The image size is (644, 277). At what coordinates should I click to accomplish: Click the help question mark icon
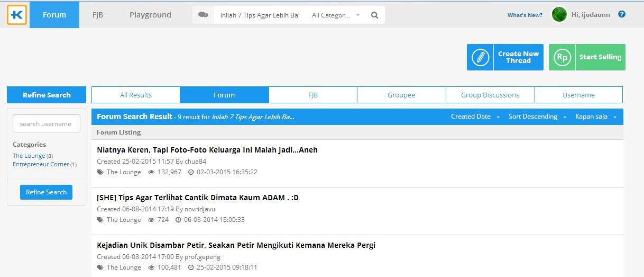(x=622, y=14)
